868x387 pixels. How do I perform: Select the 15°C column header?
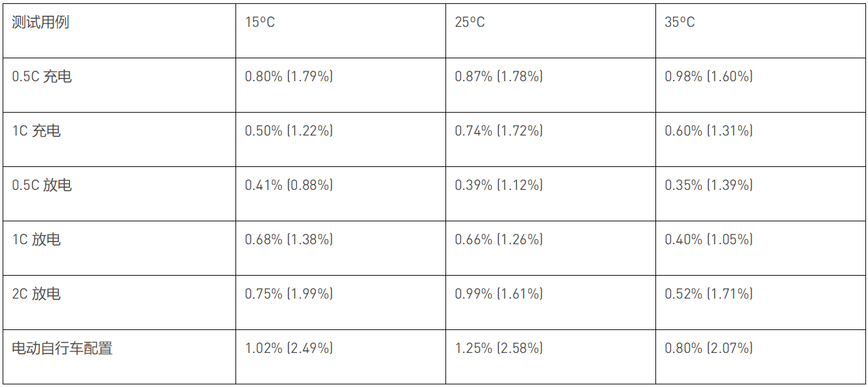[260, 22]
